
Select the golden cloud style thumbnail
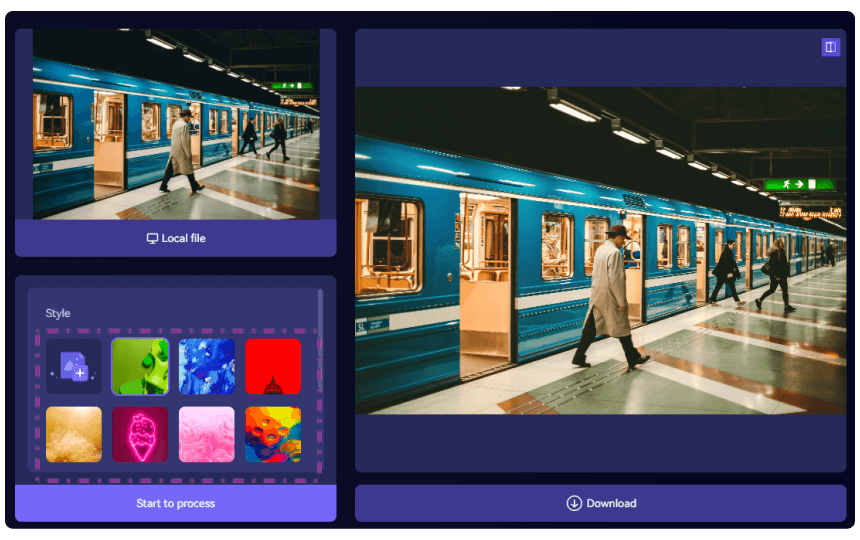74,434
